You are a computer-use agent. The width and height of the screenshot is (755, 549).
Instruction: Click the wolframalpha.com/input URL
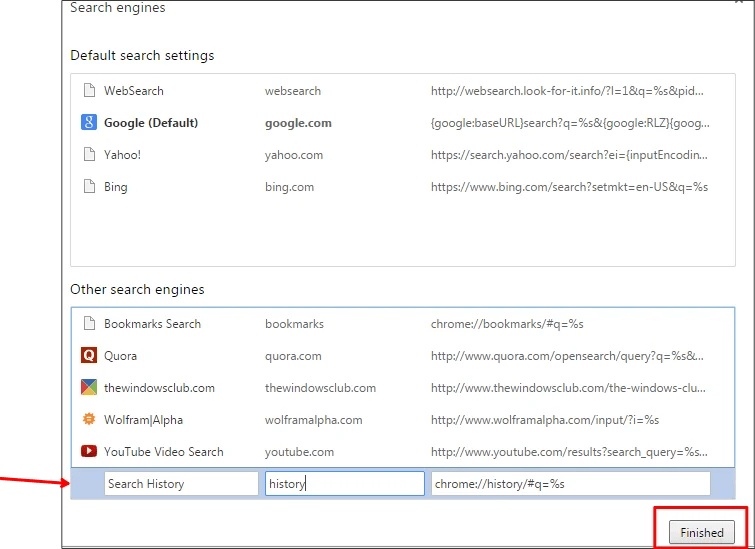click(545, 420)
